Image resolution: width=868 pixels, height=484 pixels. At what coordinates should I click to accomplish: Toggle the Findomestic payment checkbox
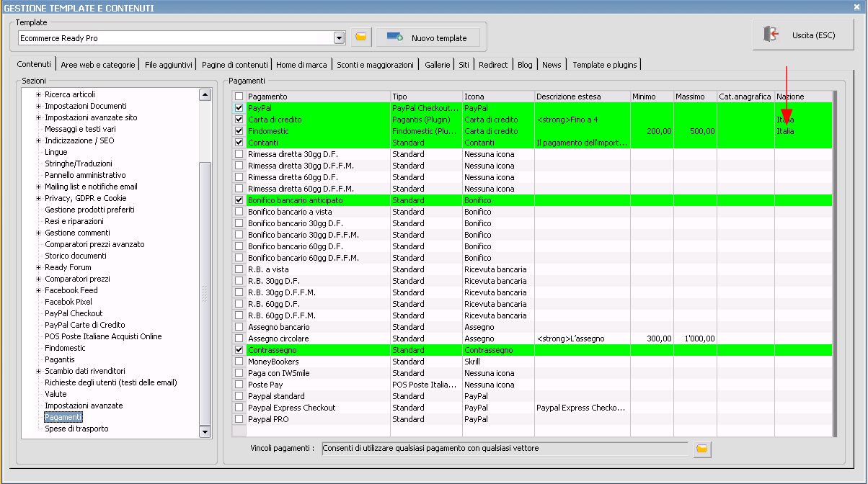click(239, 131)
